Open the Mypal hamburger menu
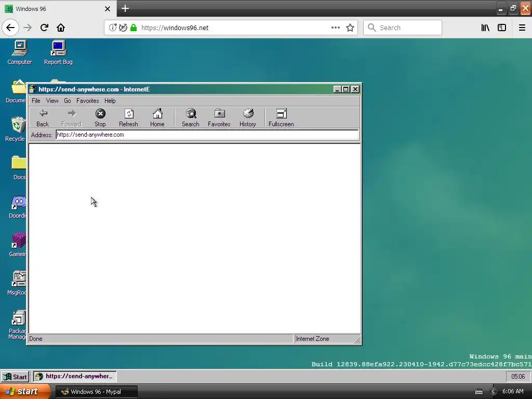This screenshot has width=532, height=399. 522,28
